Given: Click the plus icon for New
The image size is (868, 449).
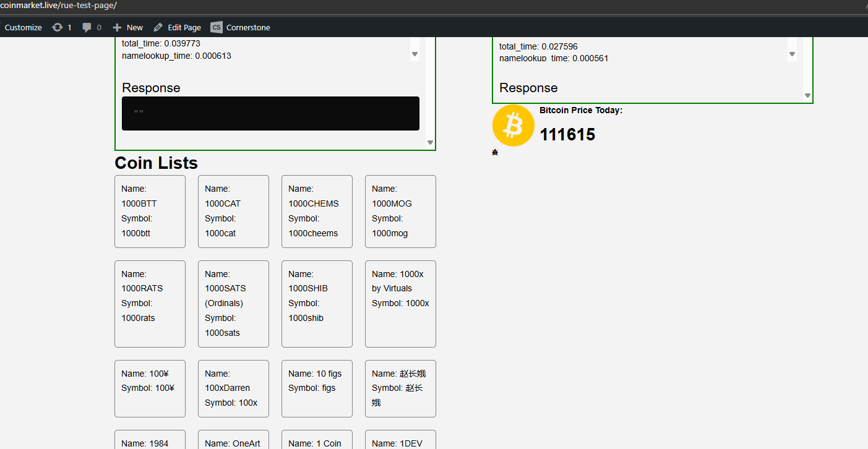Looking at the screenshot, I should (117, 27).
